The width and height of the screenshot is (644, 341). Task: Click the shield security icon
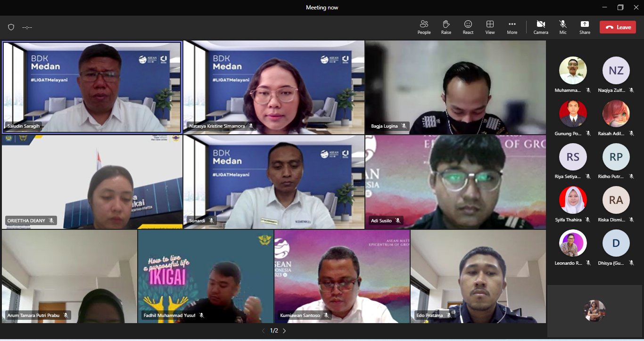11,27
